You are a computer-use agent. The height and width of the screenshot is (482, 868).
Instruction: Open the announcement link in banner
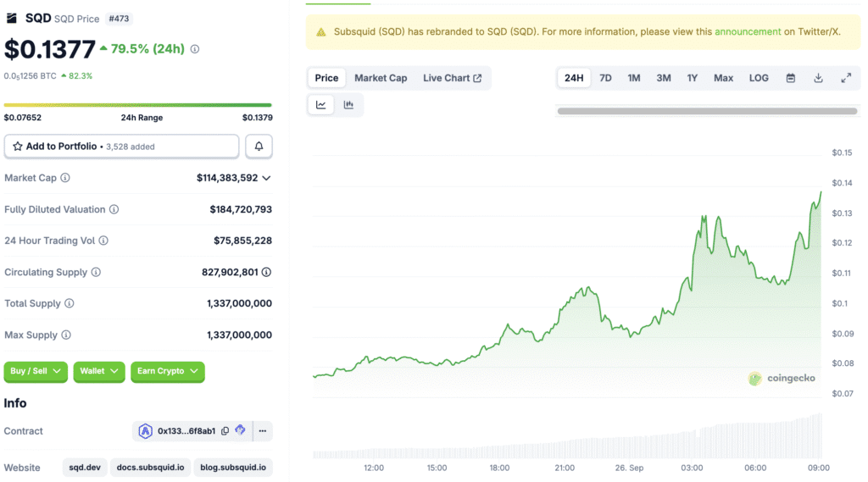coord(748,31)
